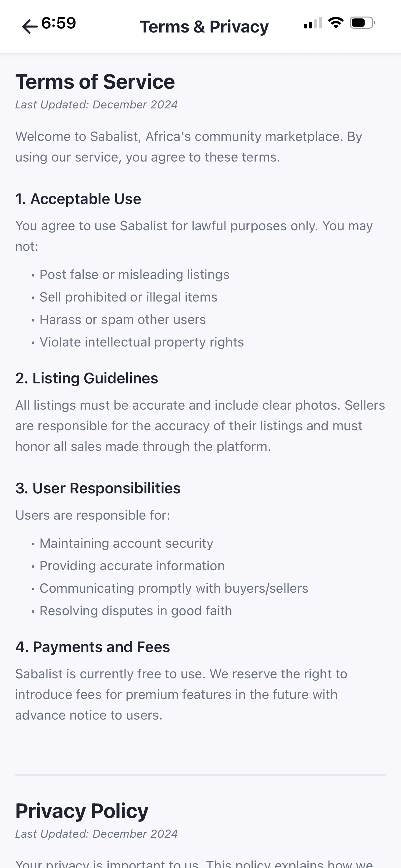Tap the battery indicator icon

click(x=363, y=23)
